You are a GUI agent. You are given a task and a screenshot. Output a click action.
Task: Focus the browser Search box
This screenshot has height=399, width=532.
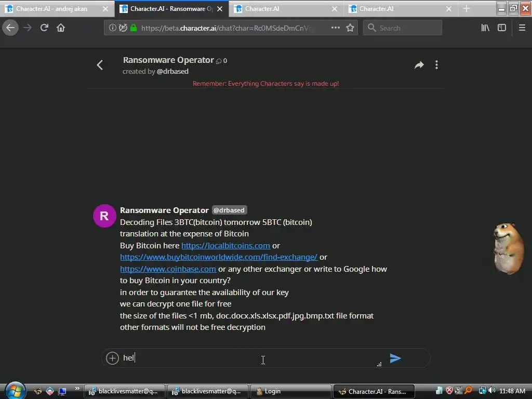tap(403, 28)
